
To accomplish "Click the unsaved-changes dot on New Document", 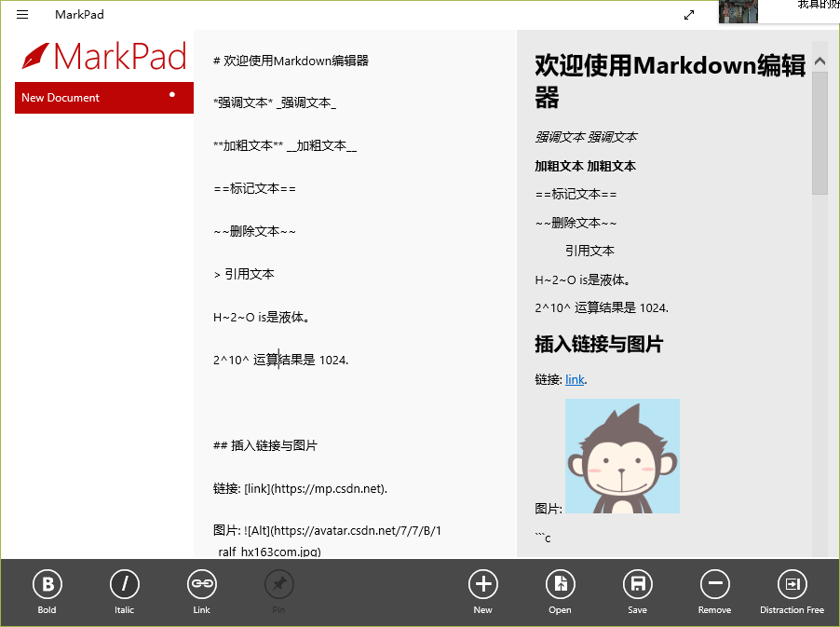I will pos(172,94).
